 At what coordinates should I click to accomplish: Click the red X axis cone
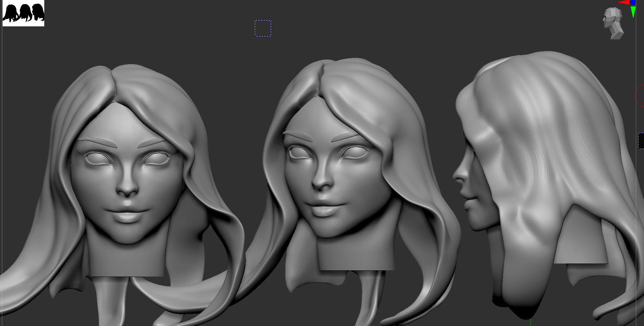pyautogui.click(x=623, y=3)
